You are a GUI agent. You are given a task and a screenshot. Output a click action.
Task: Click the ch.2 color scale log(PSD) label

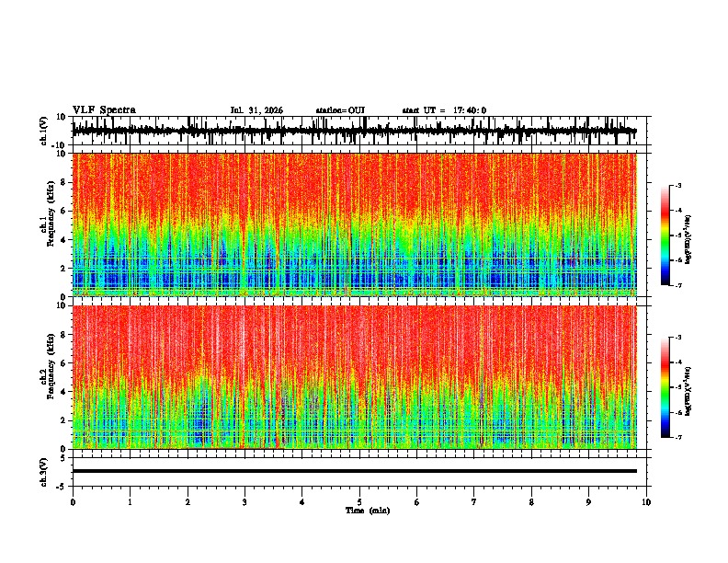click(688, 391)
